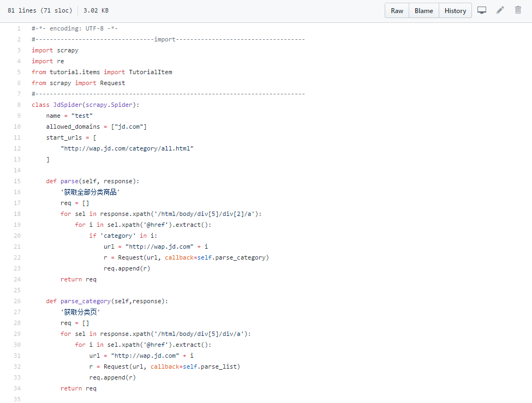Click the trash delete file icon
532x403 pixels.
[518, 10]
